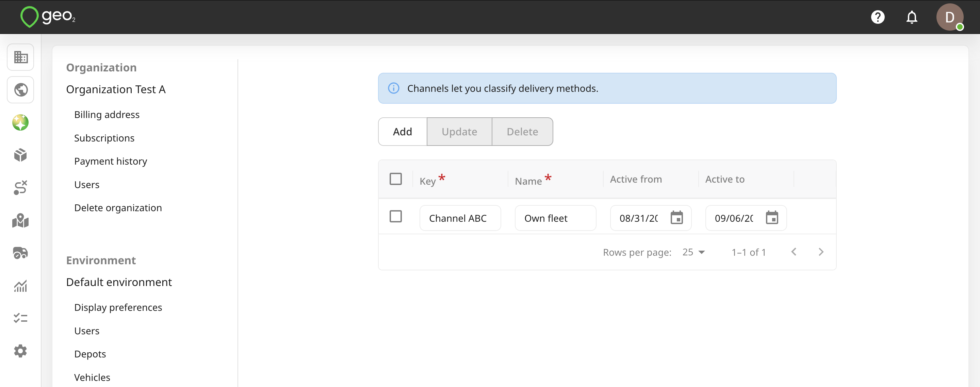Open Users under Organization Test A
The width and height of the screenshot is (980, 387).
click(87, 185)
